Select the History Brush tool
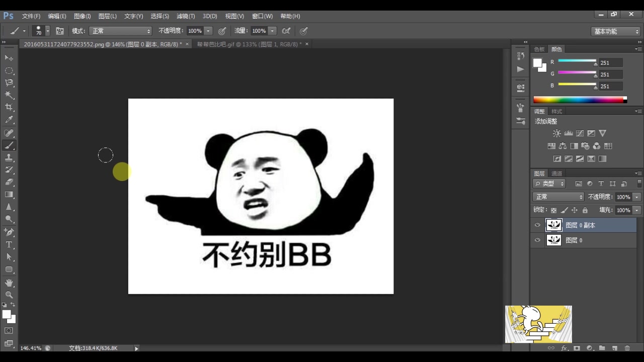 (x=9, y=170)
